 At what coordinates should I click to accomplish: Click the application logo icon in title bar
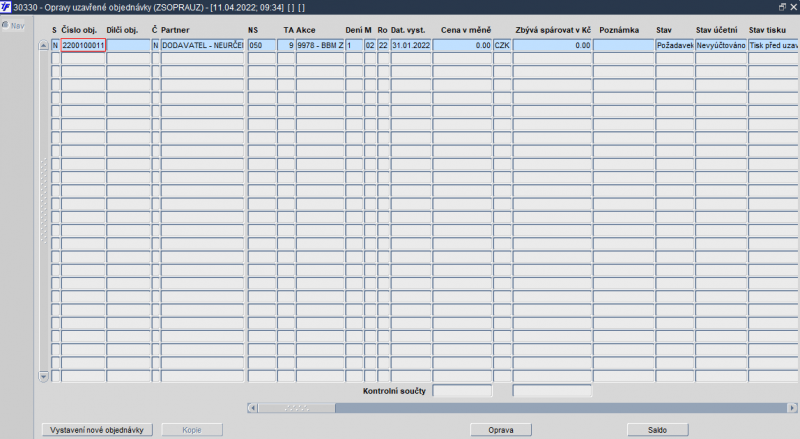coord(6,7)
